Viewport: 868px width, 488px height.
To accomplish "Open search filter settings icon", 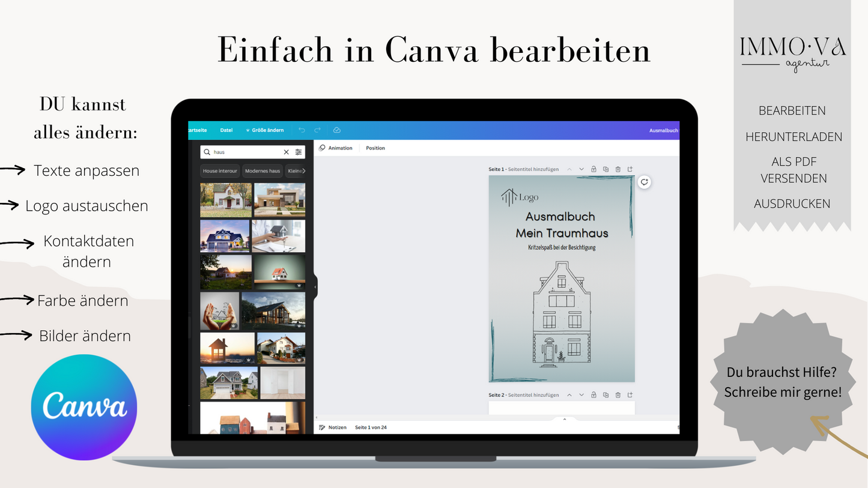I will (x=299, y=152).
